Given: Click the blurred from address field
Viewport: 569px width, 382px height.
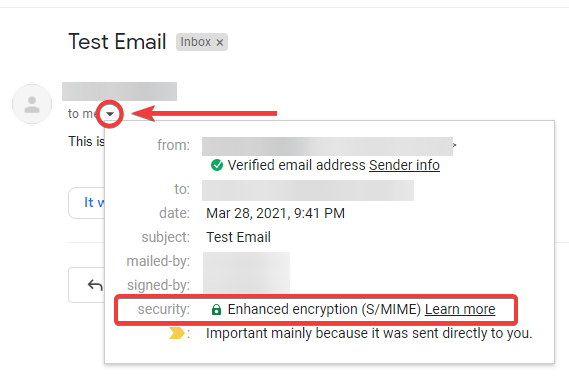Looking at the screenshot, I should click(x=327, y=146).
